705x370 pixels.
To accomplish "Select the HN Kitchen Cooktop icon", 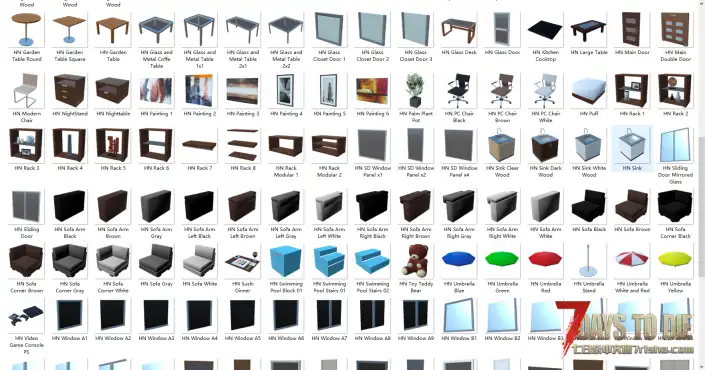I will (545, 29).
